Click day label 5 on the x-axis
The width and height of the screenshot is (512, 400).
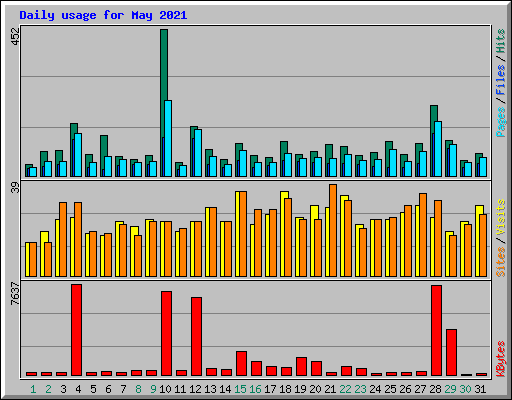93,389
